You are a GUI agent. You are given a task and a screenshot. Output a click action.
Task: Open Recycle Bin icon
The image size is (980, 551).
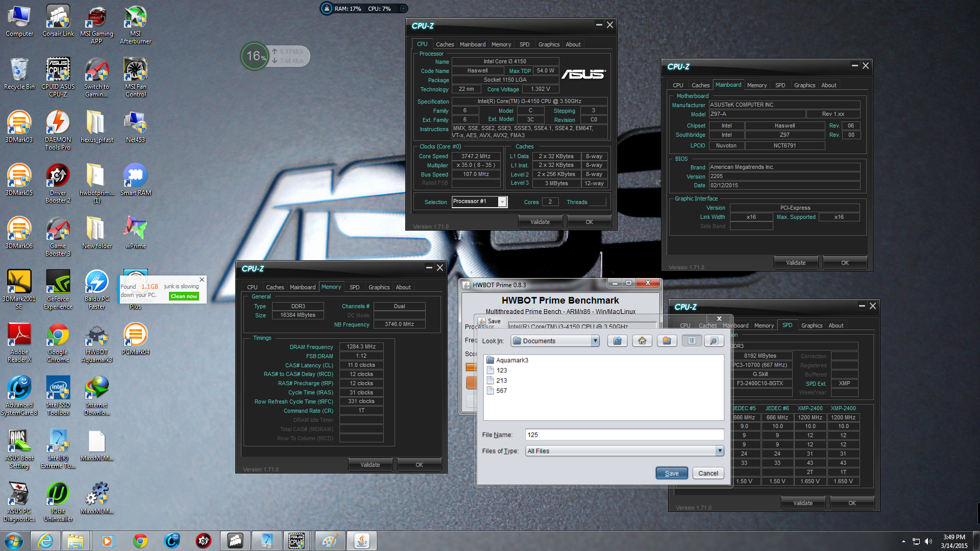[x=19, y=74]
